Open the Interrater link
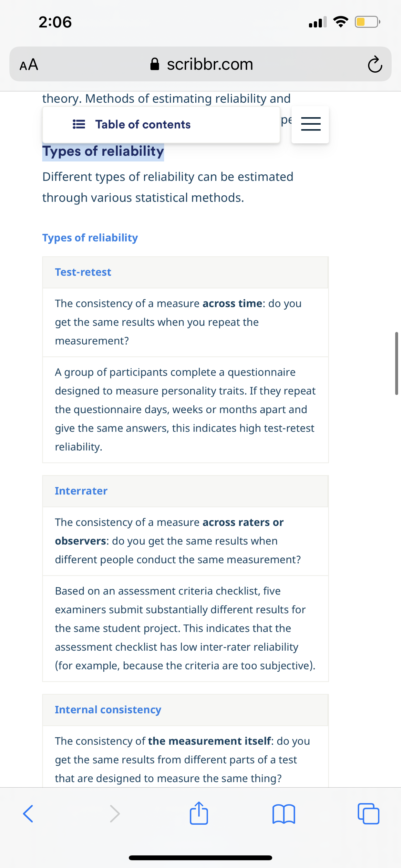Viewport: 401px width, 868px height. point(81,491)
